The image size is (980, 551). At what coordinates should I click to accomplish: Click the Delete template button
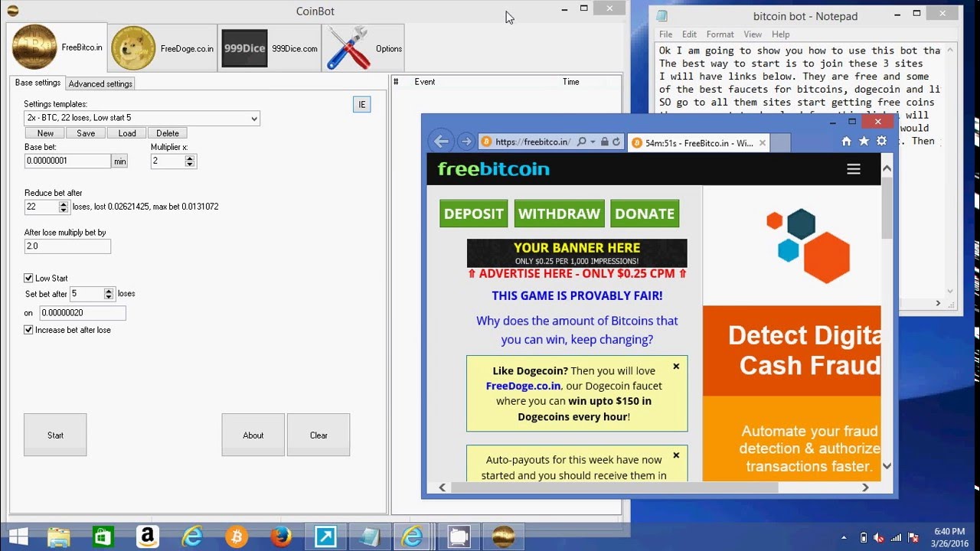pyautogui.click(x=168, y=133)
